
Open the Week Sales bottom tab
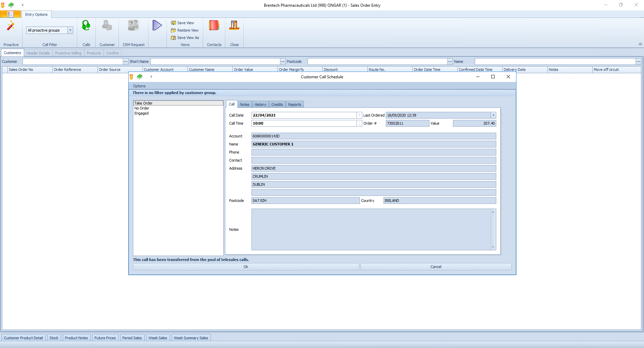coord(158,338)
